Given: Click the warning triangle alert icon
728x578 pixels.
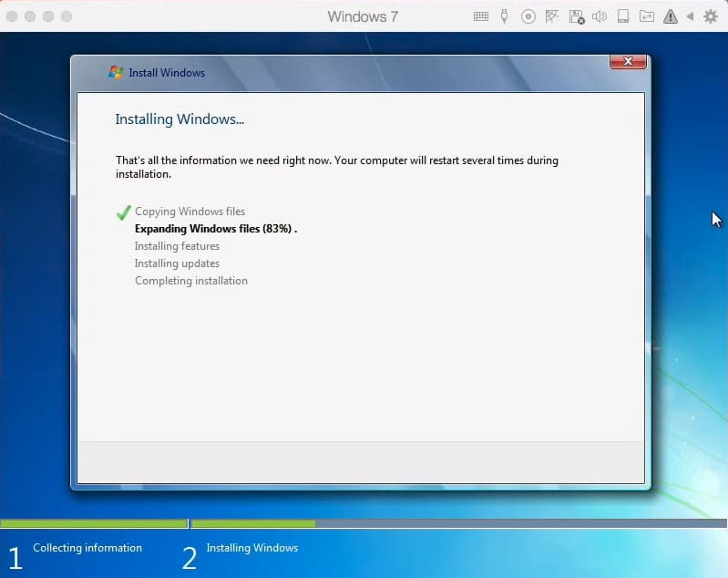Looking at the screenshot, I should pyautogui.click(x=671, y=16).
